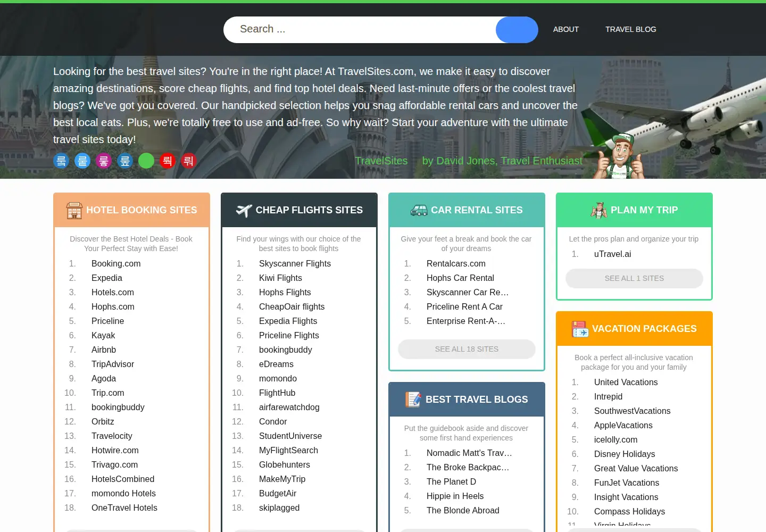Viewport: 766px width, 532px height.
Task: Open The Blonde Abroad blog link
Action: point(463,510)
